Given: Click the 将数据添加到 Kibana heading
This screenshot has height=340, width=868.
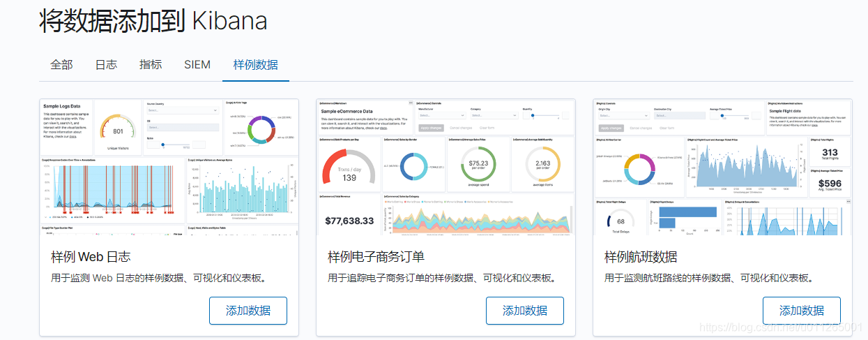Looking at the screenshot, I should point(153,21).
